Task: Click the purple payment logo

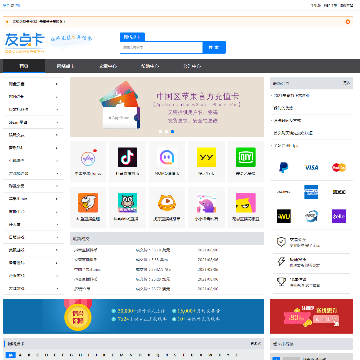Action: (339, 216)
